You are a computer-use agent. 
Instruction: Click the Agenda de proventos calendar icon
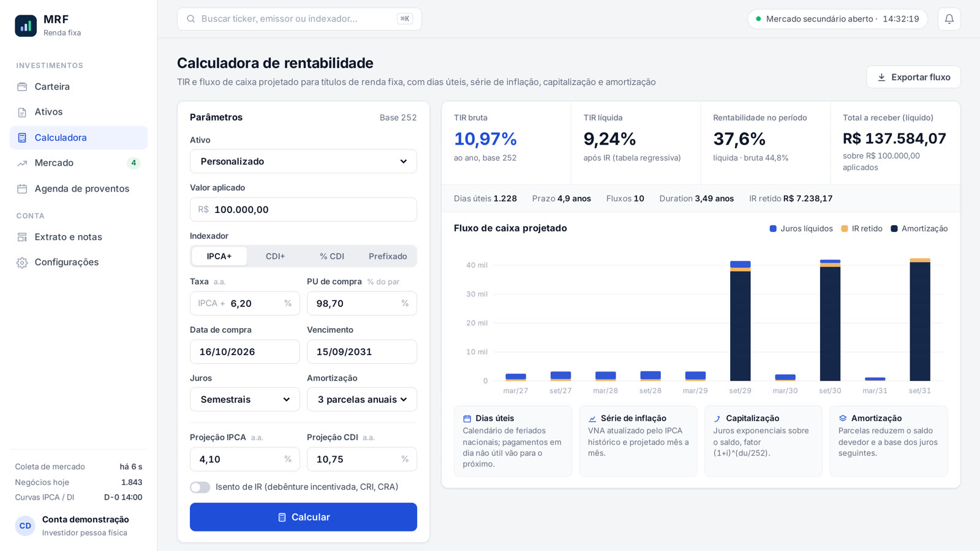tap(22, 189)
